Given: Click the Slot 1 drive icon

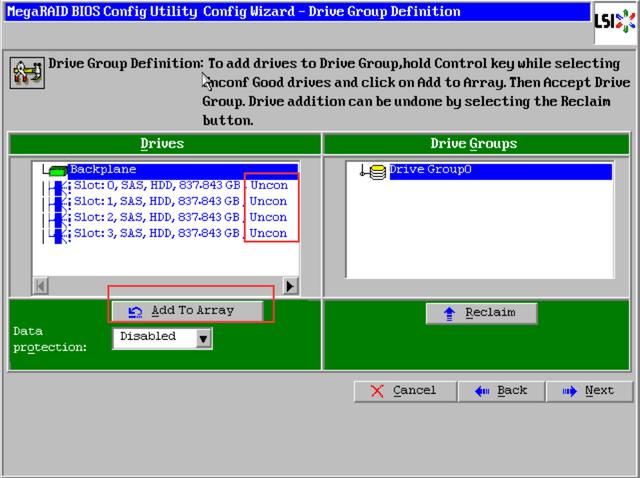Looking at the screenshot, I should 62,202.
